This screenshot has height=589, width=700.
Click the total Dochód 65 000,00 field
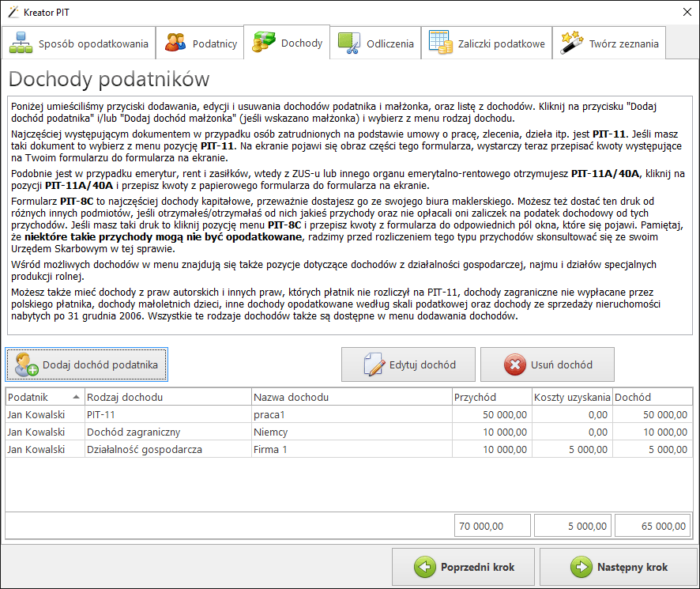653,526
